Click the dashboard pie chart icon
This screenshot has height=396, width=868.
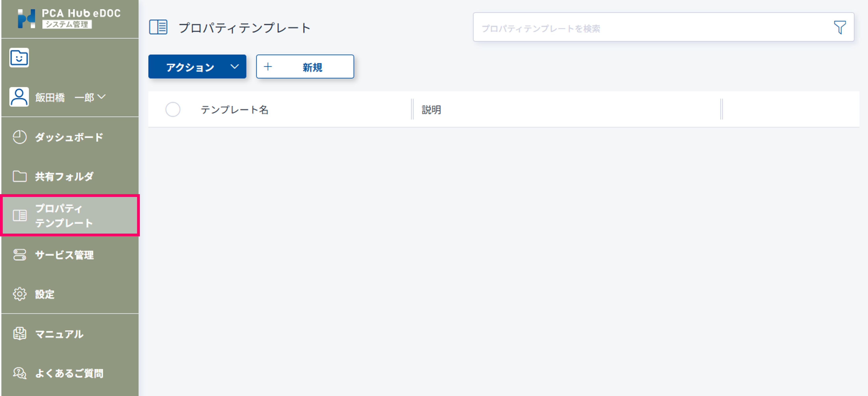(19, 137)
